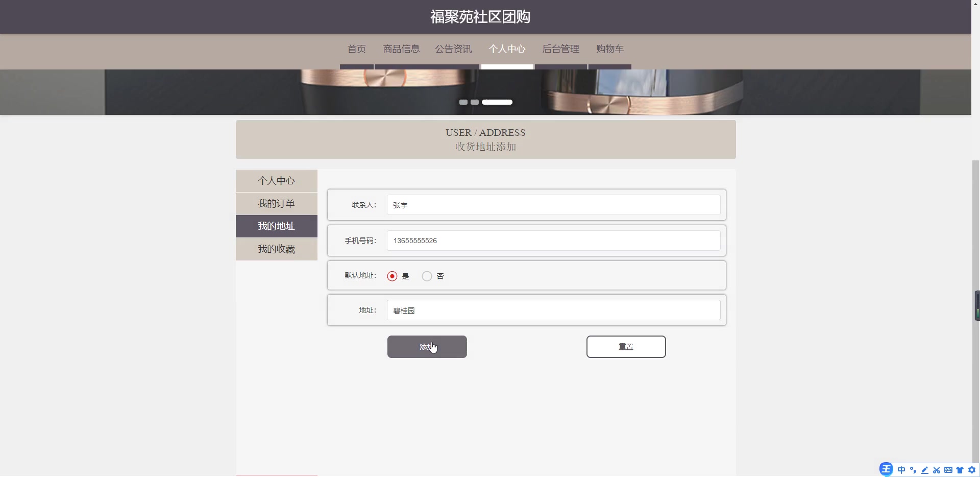Open input method skin (t-shirt) icon
Image resolution: width=980 pixels, height=477 pixels.
pos(960,470)
